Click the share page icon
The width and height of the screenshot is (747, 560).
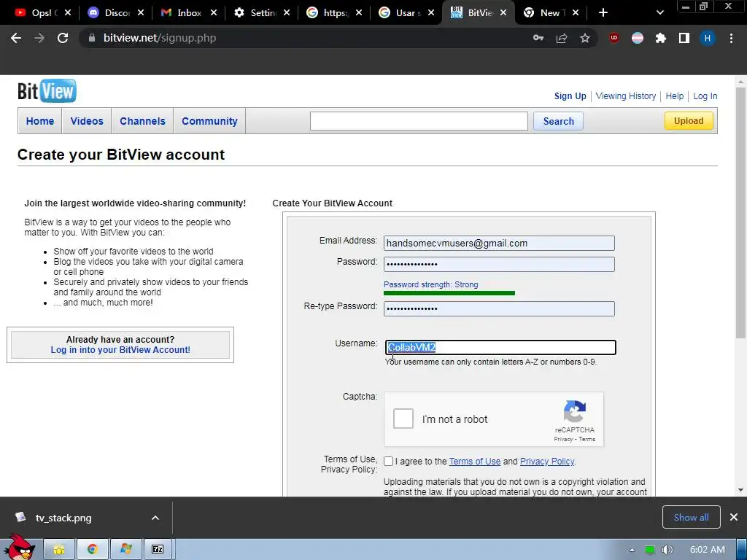(x=562, y=38)
